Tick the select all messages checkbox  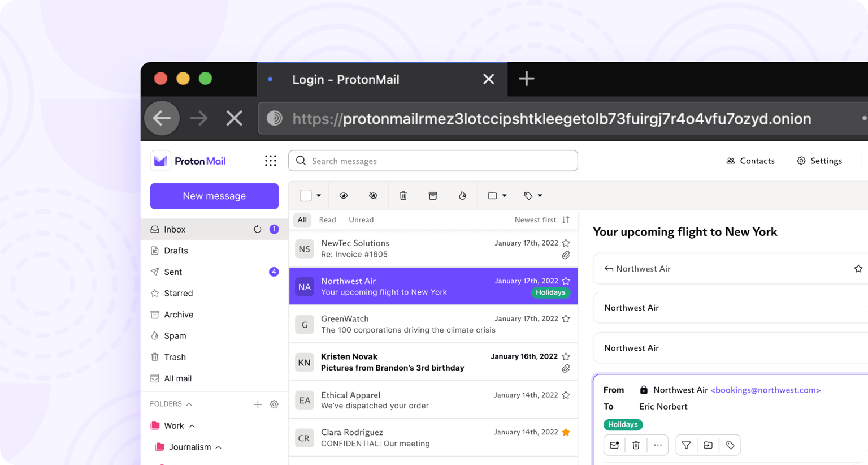(x=306, y=196)
